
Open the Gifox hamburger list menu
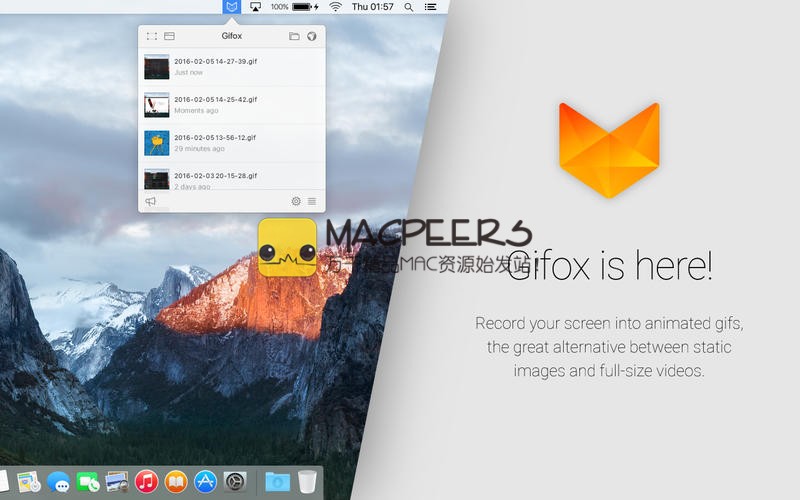pyautogui.click(x=312, y=201)
